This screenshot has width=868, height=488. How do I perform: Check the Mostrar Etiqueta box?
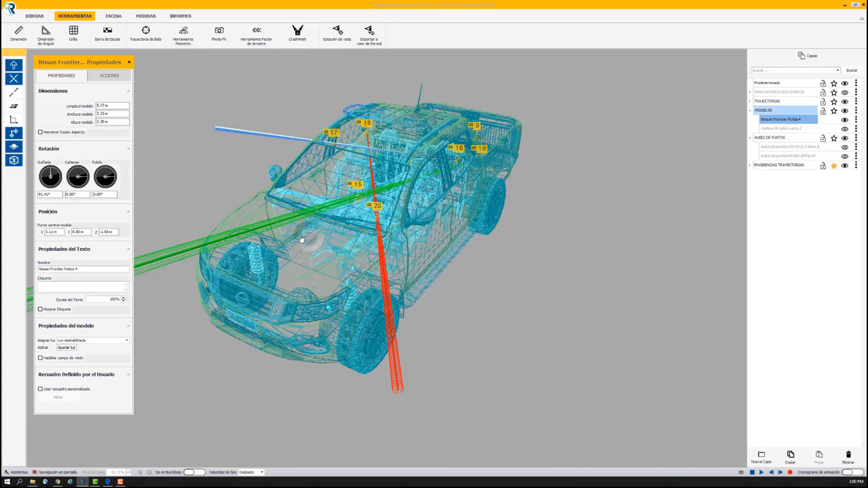(40, 309)
